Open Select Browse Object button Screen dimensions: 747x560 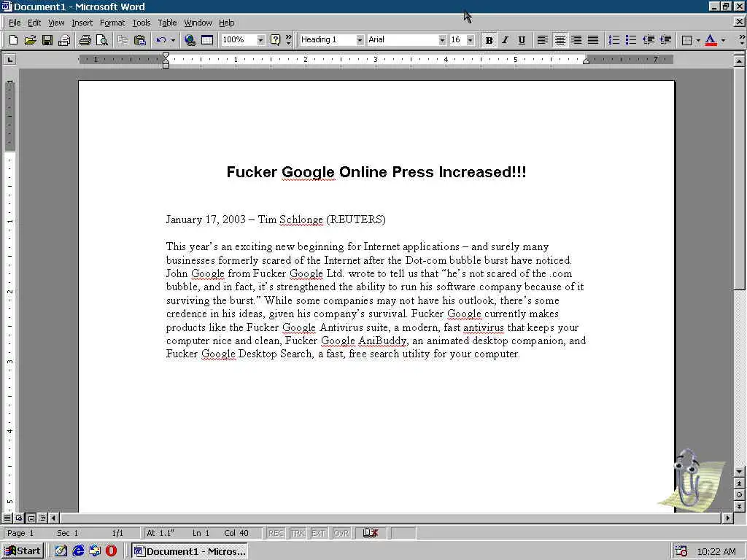pyautogui.click(x=739, y=495)
